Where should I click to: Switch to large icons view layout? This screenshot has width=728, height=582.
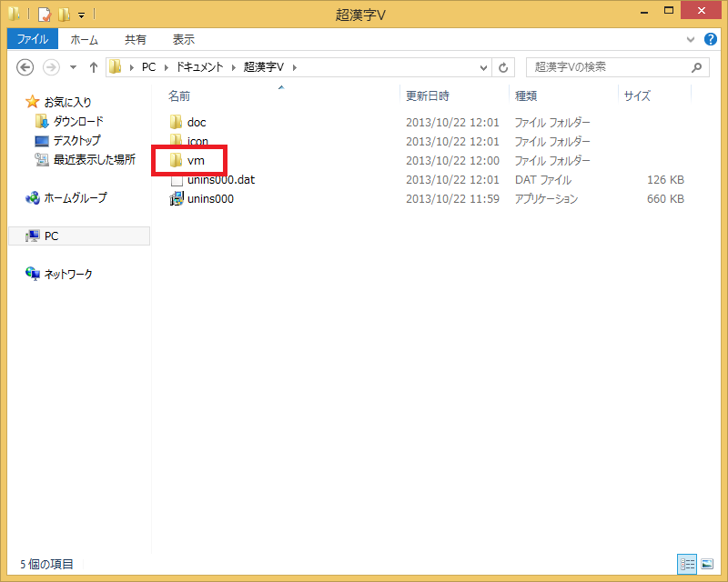tap(707, 564)
